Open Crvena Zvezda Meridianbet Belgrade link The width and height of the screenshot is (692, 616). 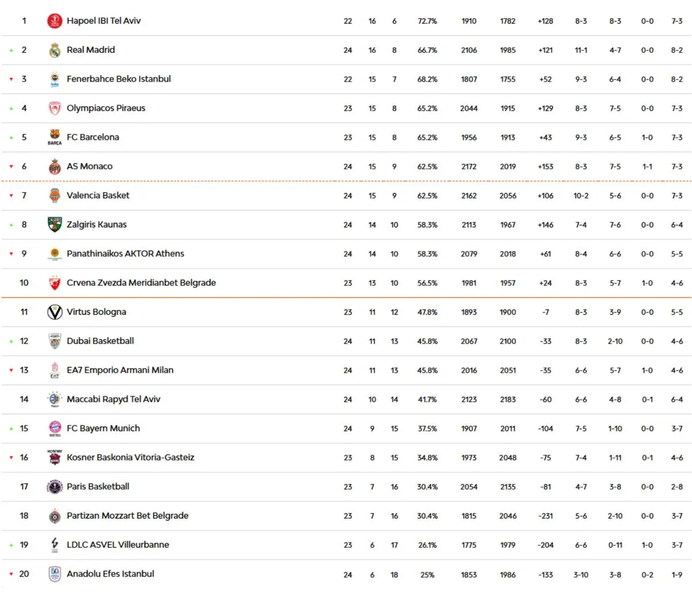coord(141,283)
